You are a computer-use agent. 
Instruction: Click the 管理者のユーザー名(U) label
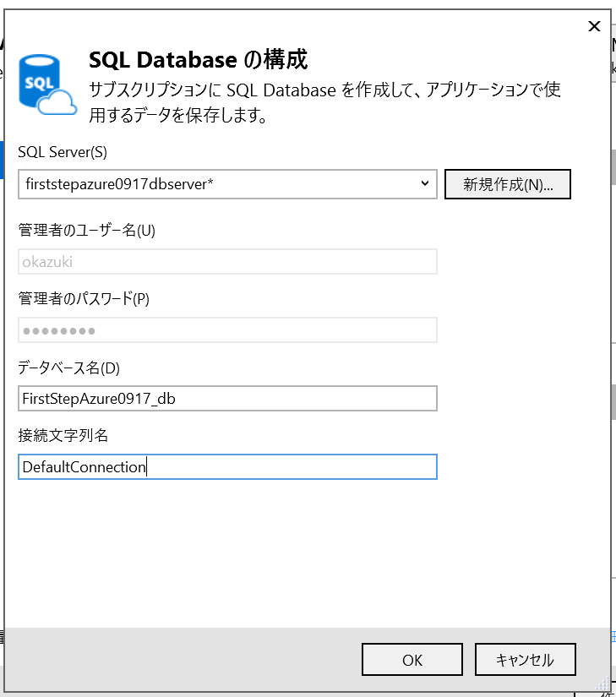(86, 231)
